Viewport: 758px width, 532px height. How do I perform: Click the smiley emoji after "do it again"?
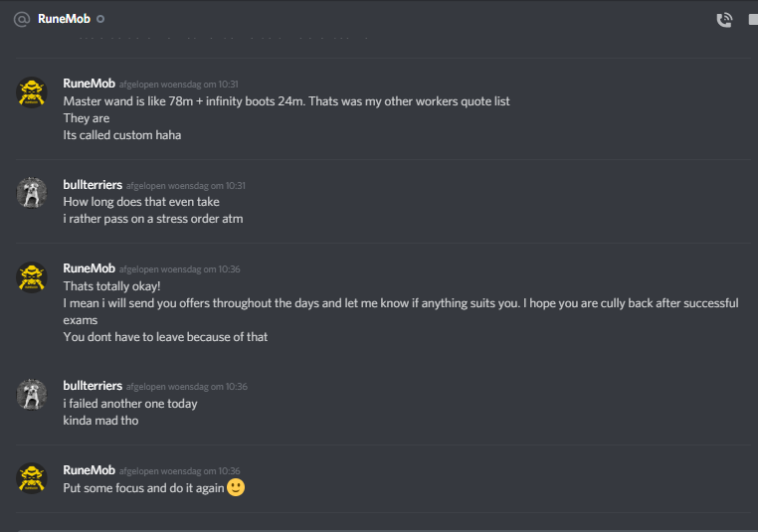[x=236, y=487]
